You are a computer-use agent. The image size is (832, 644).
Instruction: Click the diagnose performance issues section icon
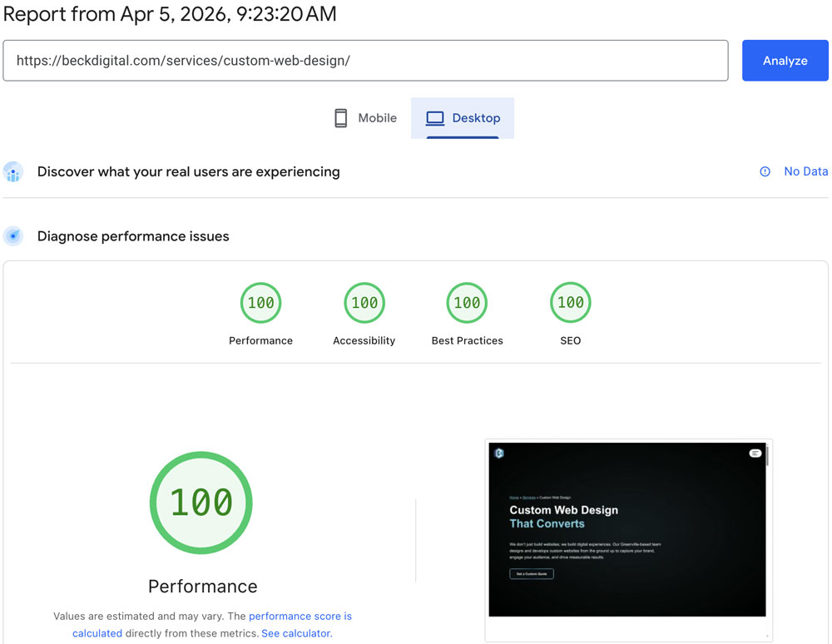point(13,235)
